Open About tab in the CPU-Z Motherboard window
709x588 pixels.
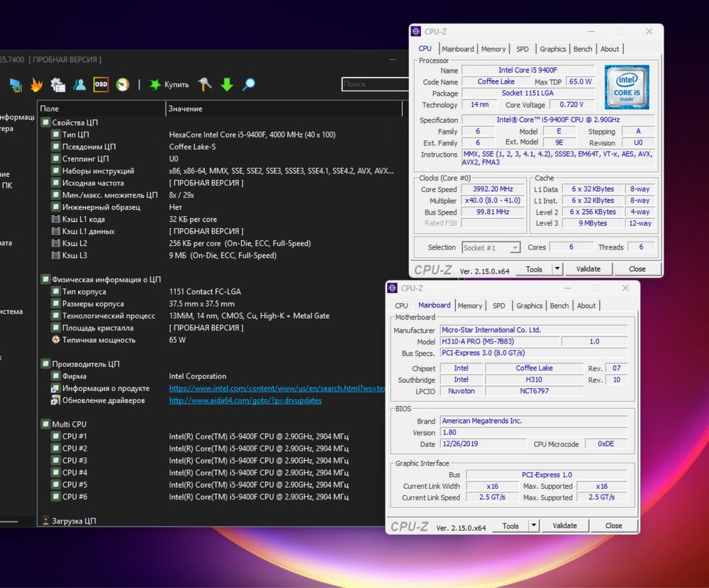click(x=586, y=305)
